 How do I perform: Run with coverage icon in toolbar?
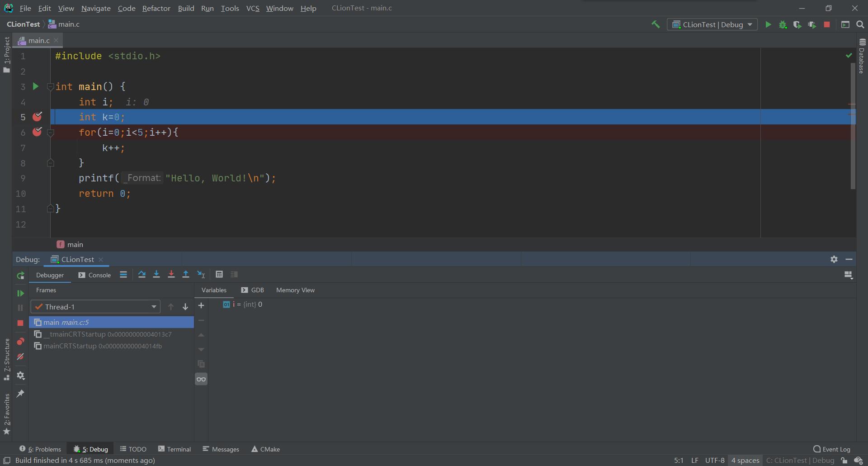click(797, 25)
